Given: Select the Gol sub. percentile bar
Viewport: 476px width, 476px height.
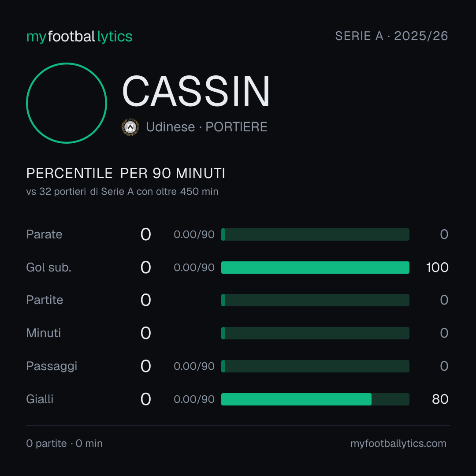Looking at the screenshot, I should tap(315, 268).
